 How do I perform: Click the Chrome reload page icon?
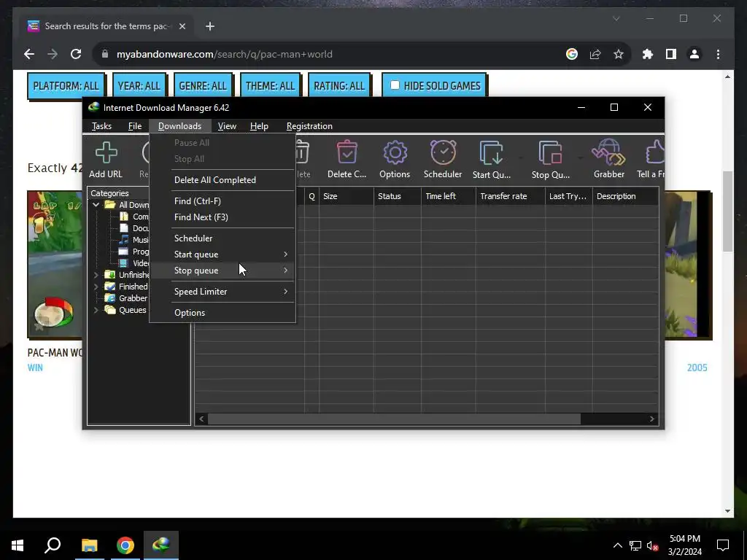(76, 54)
